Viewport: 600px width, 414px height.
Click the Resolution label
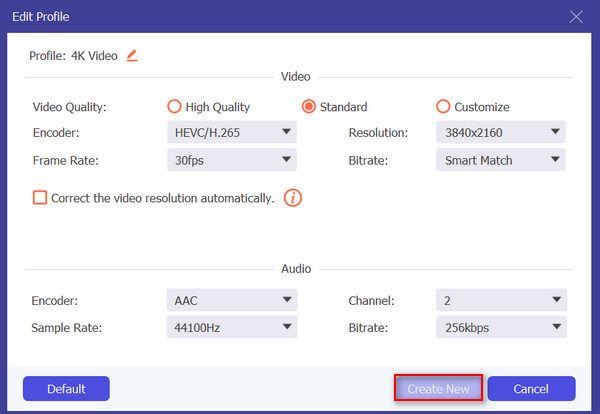[x=378, y=133]
